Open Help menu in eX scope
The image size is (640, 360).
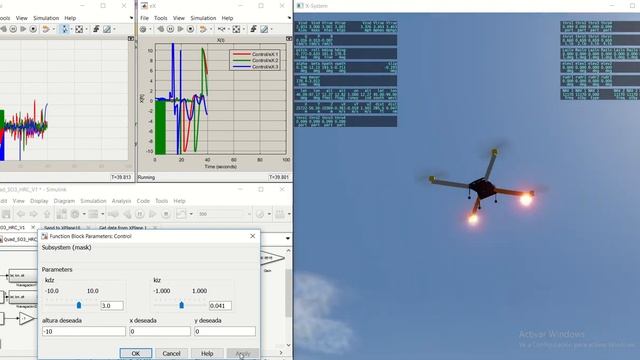point(227,18)
